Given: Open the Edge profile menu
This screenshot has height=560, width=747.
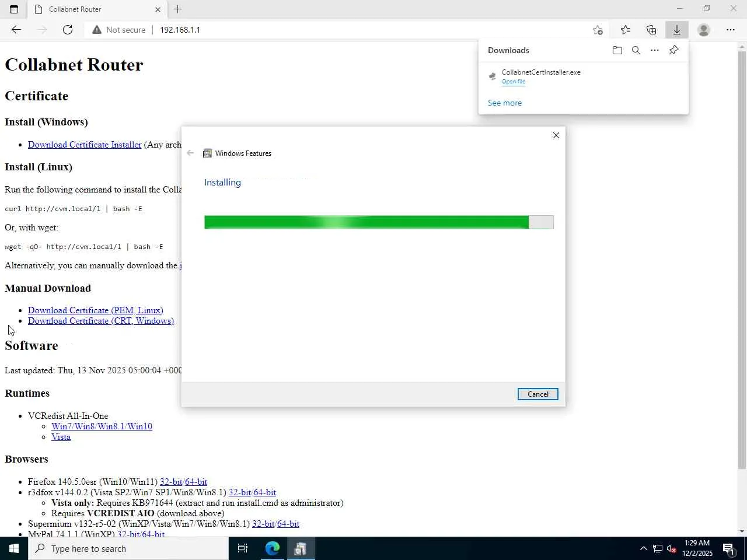Looking at the screenshot, I should click(x=704, y=30).
